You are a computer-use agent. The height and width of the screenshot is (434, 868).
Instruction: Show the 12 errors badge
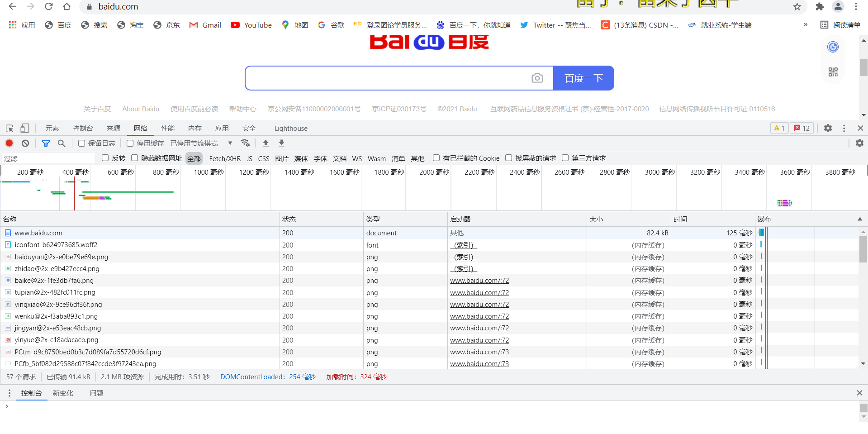tap(802, 129)
